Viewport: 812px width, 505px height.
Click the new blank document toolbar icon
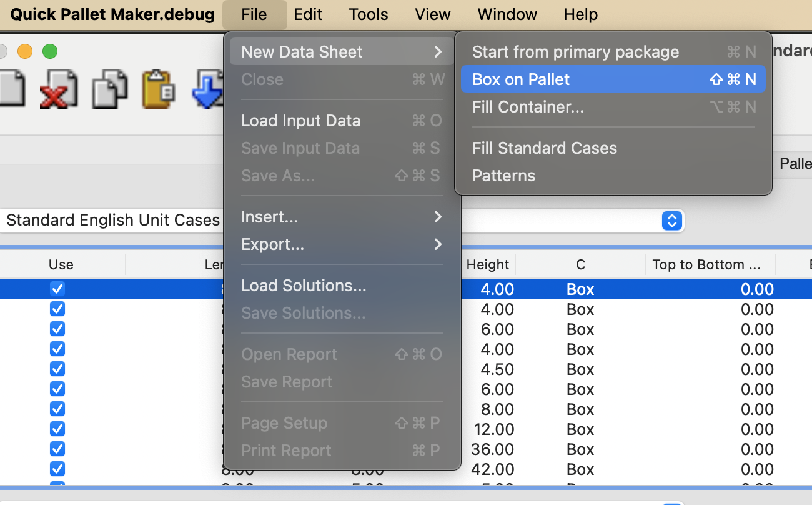[x=11, y=89]
